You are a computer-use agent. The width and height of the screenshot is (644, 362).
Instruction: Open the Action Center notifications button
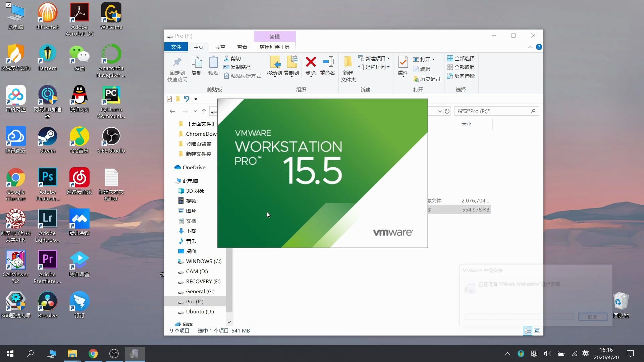point(630,354)
